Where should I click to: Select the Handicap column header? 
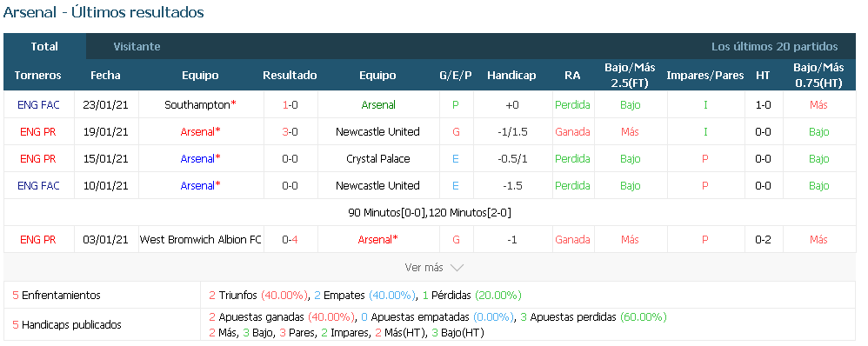[x=511, y=76]
